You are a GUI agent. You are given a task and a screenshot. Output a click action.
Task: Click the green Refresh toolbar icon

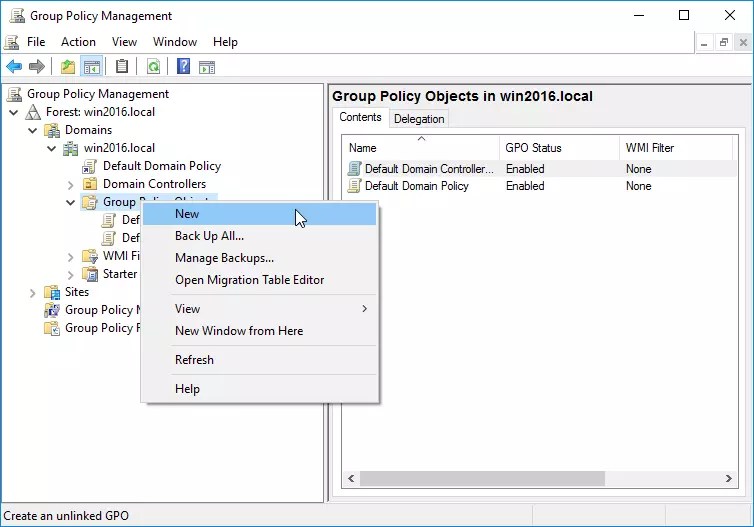click(153, 66)
